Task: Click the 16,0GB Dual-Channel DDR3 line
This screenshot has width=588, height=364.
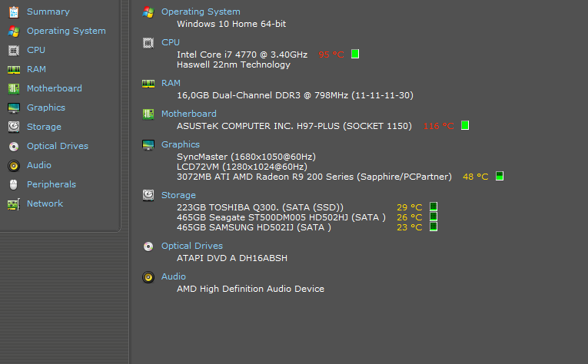Action: 295,95
